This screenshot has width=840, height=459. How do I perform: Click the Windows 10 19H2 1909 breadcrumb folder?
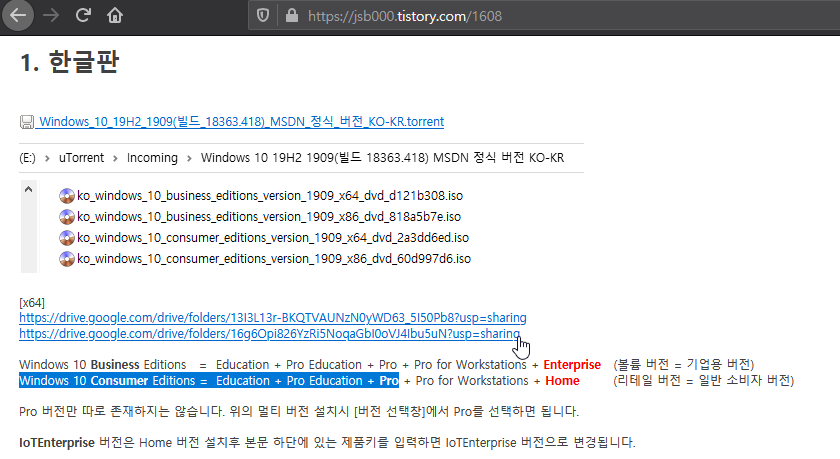pos(382,158)
